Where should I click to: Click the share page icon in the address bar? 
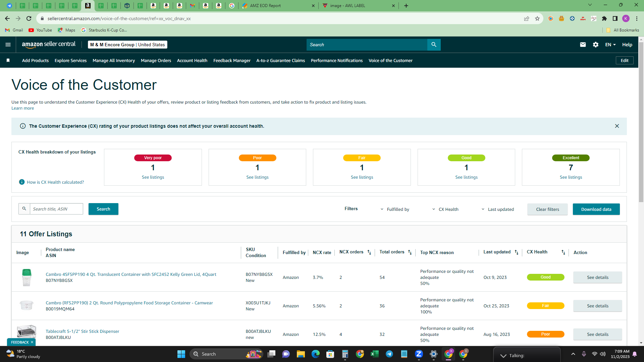(x=527, y=18)
